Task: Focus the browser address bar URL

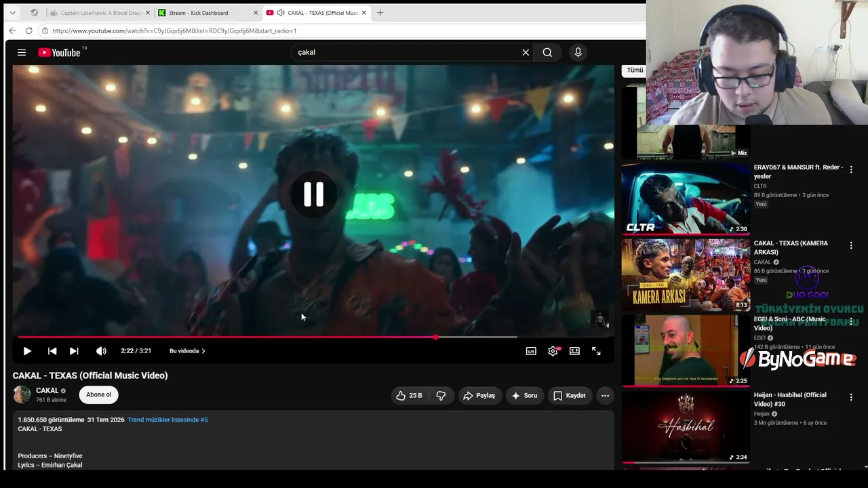Action: click(x=174, y=30)
